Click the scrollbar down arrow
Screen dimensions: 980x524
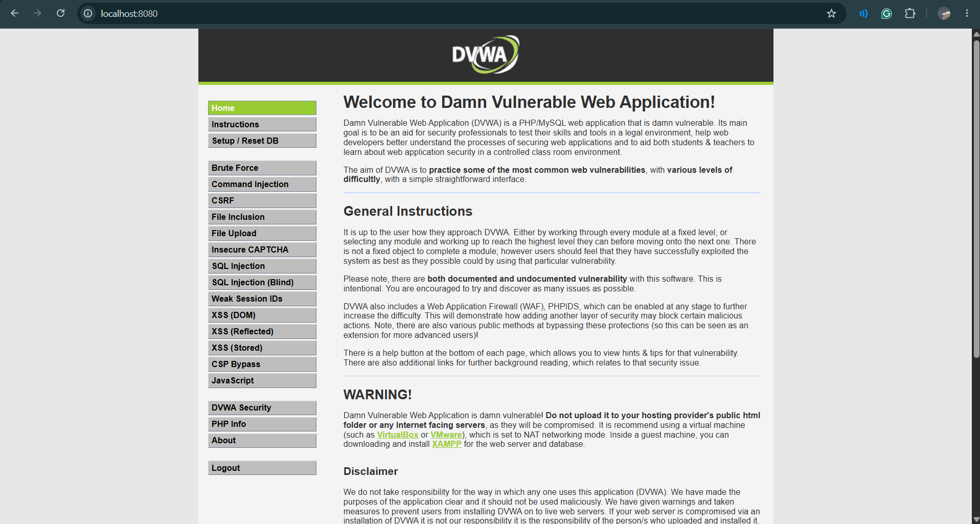point(976,519)
